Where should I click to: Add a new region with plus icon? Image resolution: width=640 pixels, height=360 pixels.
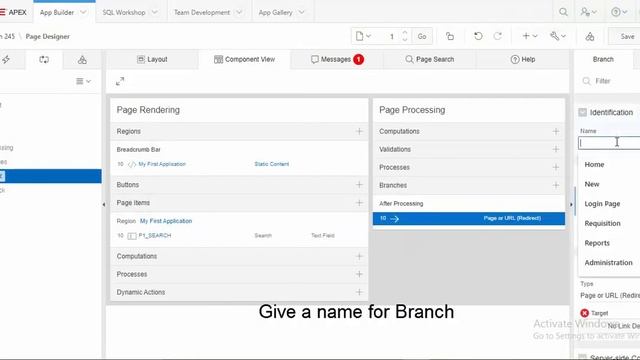359,131
